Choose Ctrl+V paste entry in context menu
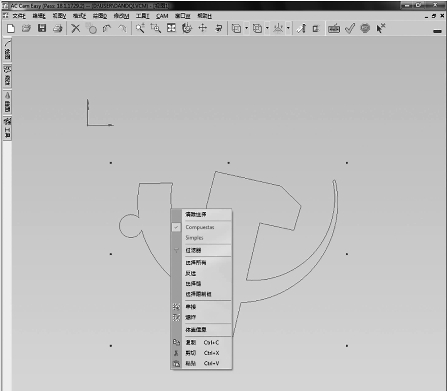This screenshot has height=391, width=447. tap(201, 363)
